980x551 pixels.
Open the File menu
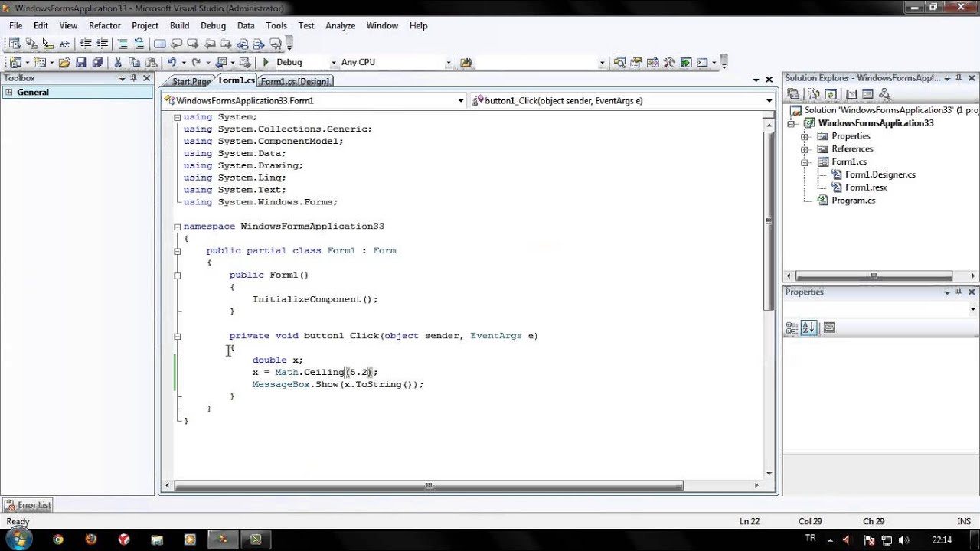coord(15,25)
